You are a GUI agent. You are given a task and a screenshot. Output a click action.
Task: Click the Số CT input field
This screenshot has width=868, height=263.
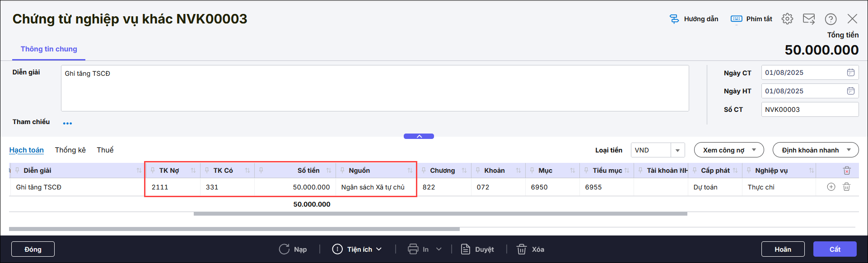coord(809,110)
